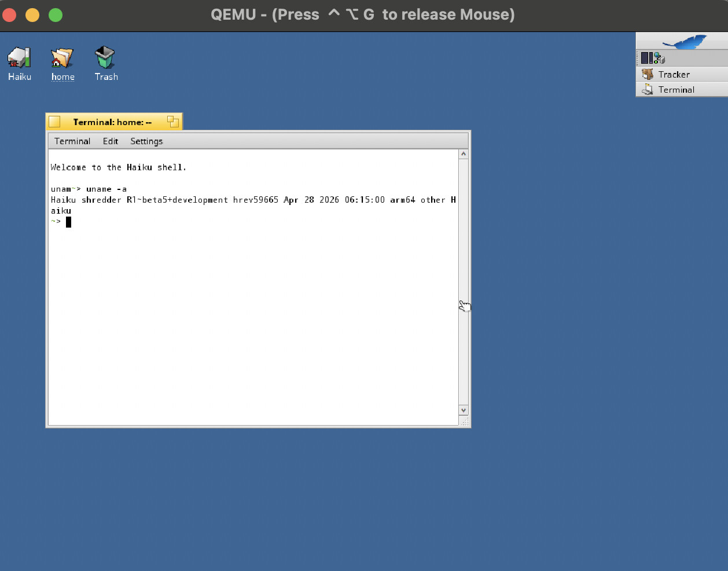Viewport: 728px width, 571px height.
Task: Open the home folder desktop icon
Action: [x=62, y=58]
